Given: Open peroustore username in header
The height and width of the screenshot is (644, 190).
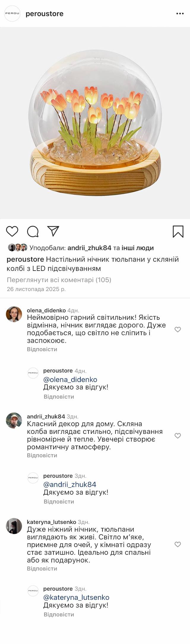Looking at the screenshot, I should (x=45, y=14).
